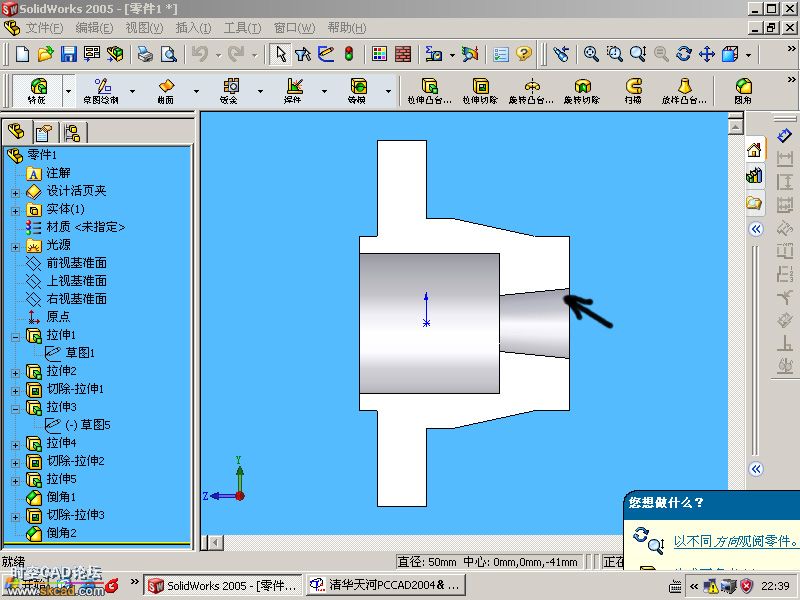Open dropdown arrow beside Sketch (草图绘制) button
This screenshot has height=600, width=800.
click(133, 91)
